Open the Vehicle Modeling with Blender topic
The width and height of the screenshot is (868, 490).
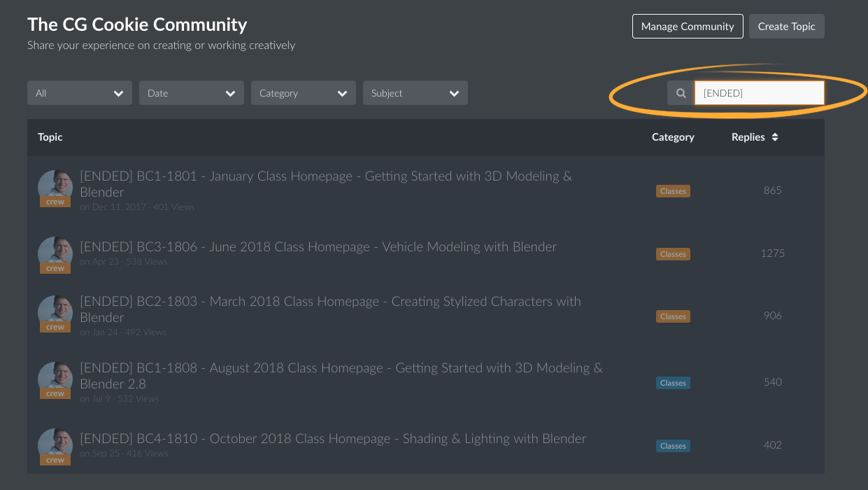[318, 246]
